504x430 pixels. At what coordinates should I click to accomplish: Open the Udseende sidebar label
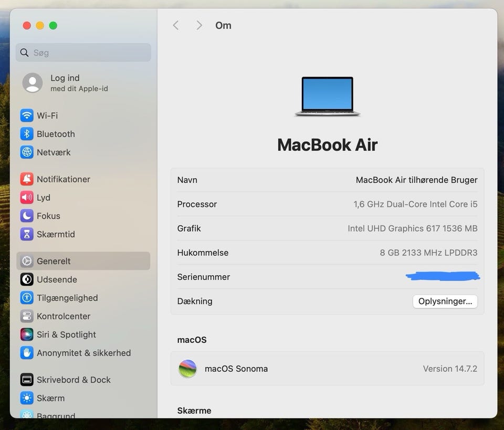(57, 279)
